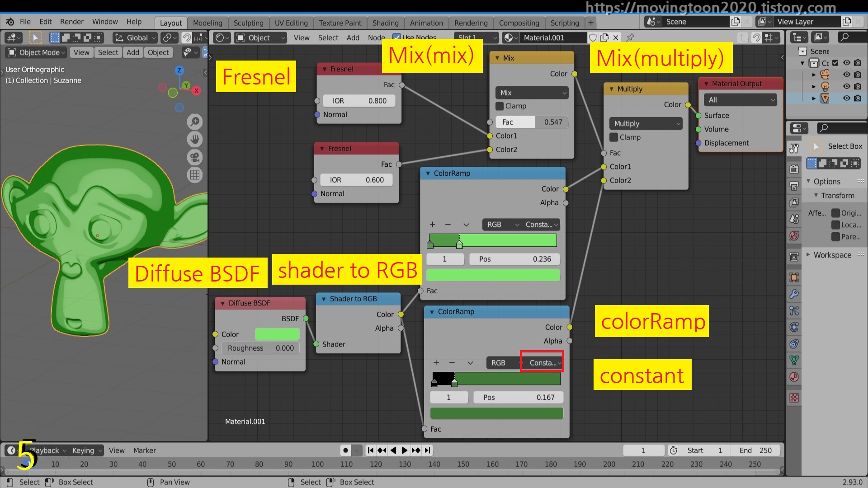868x488 pixels.
Task: Expand the Workspace panel
Action: click(832, 255)
